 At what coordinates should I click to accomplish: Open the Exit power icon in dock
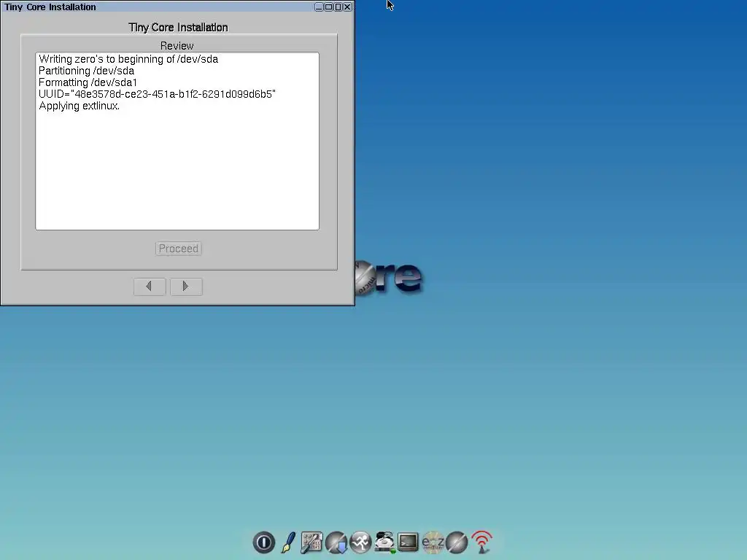pyautogui.click(x=263, y=542)
